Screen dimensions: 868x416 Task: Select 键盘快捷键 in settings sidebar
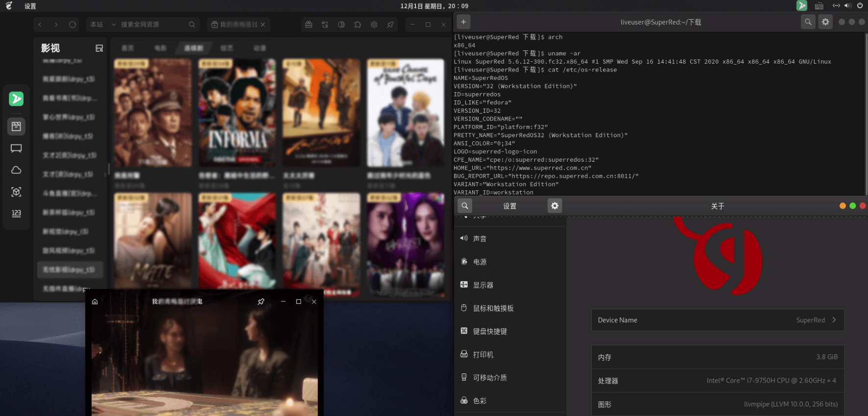click(490, 331)
